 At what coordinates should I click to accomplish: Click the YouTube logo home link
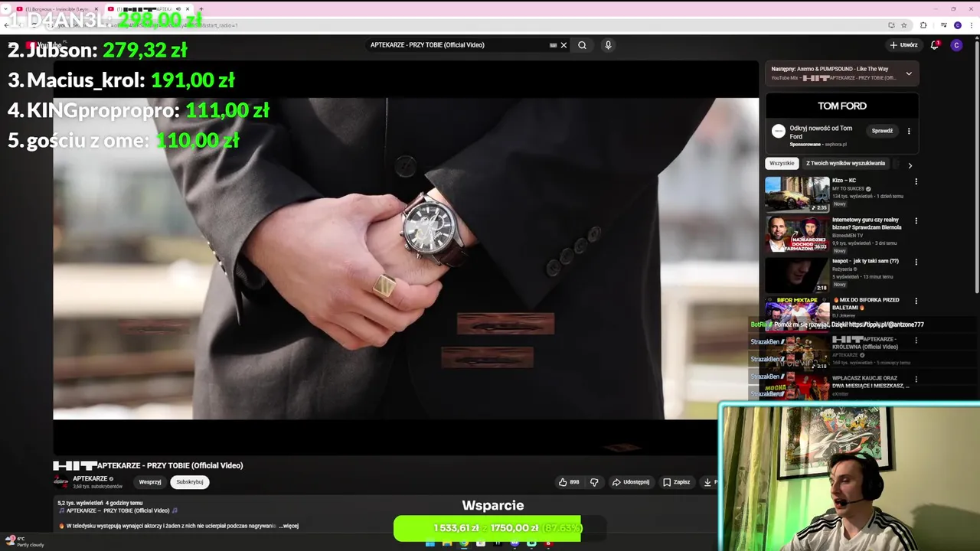tap(44, 45)
